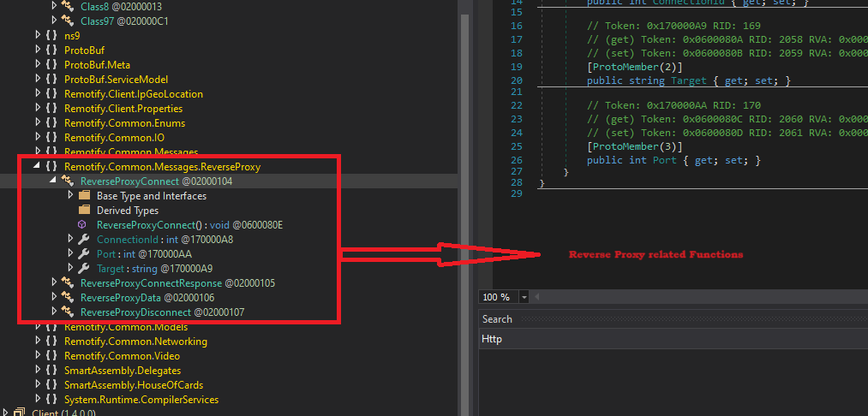Click the ReverseProxyData class icon

(x=68, y=297)
